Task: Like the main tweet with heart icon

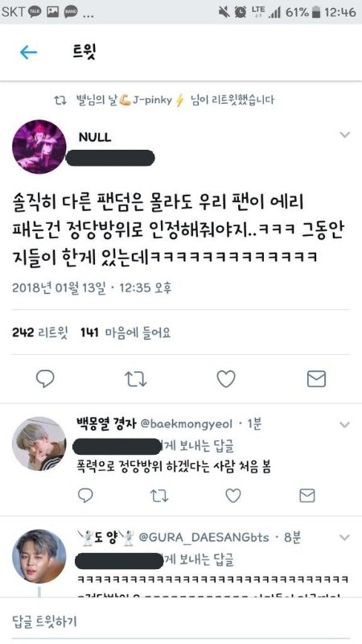Action: (226, 378)
